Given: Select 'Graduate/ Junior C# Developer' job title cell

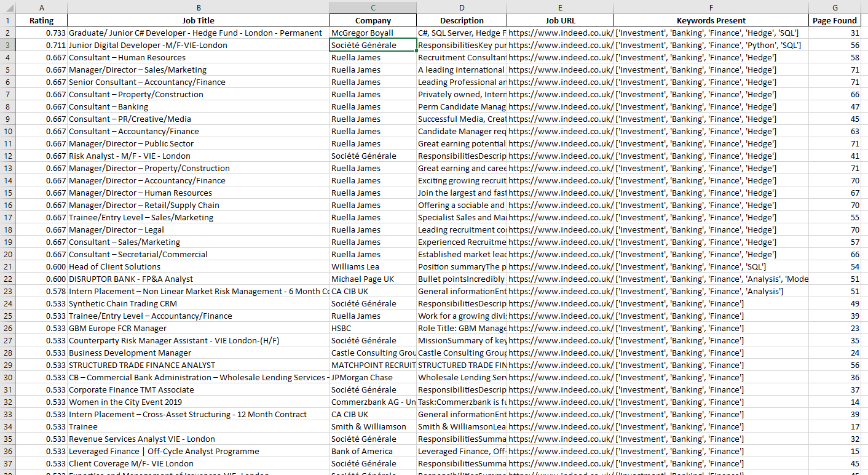Looking at the screenshot, I should 199,33.
